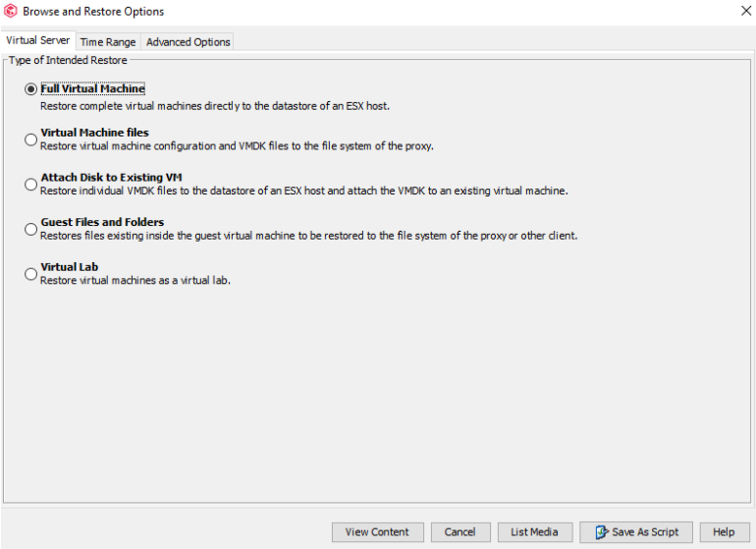Click the Commvault logo icon in title bar

(x=11, y=12)
